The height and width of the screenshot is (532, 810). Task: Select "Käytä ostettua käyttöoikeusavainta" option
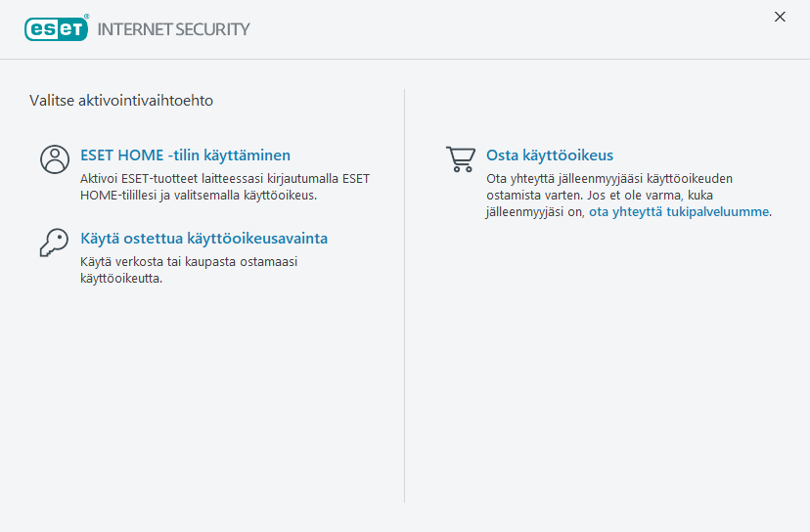click(203, 239)
